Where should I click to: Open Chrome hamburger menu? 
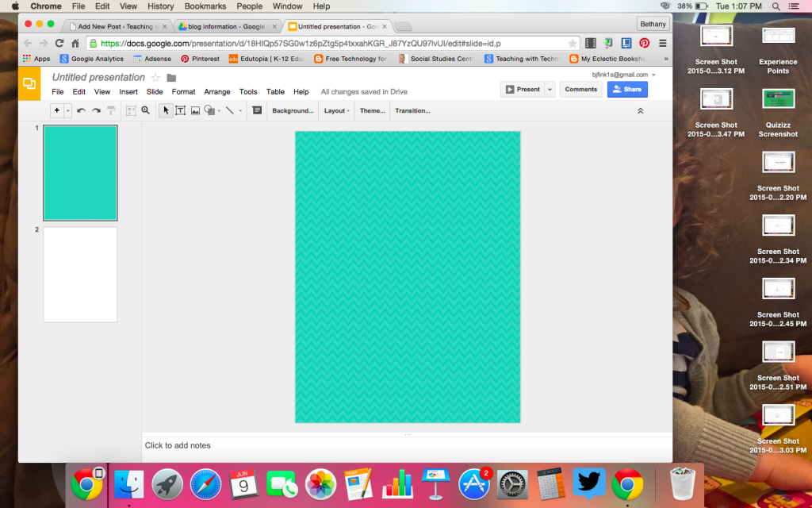click(x=662, y=43)
